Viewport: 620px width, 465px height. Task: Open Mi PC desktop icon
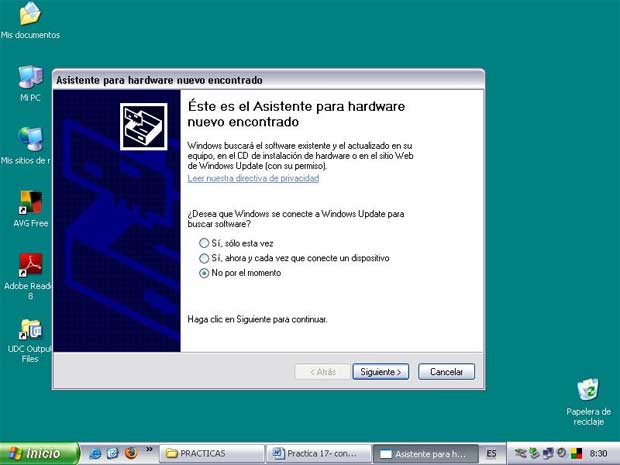[30, 84]
